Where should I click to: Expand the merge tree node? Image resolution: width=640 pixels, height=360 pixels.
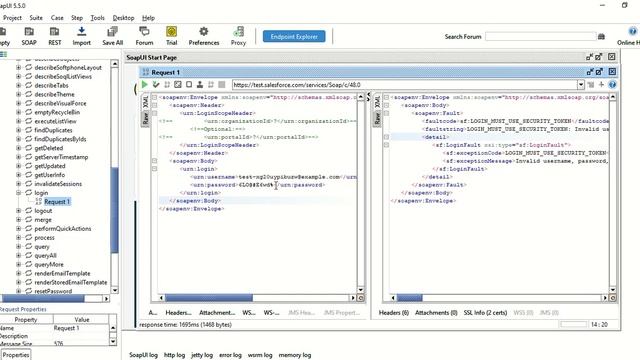pos(18,220)
